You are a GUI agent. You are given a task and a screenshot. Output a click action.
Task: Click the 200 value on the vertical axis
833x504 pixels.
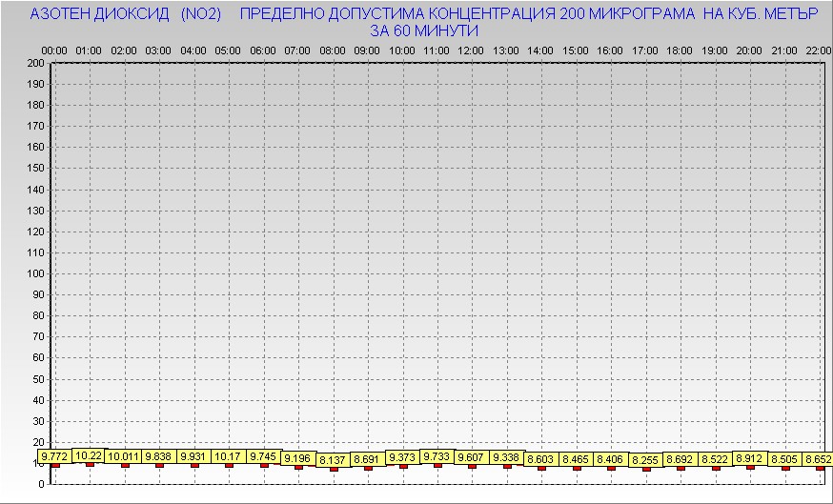[36, 63]
